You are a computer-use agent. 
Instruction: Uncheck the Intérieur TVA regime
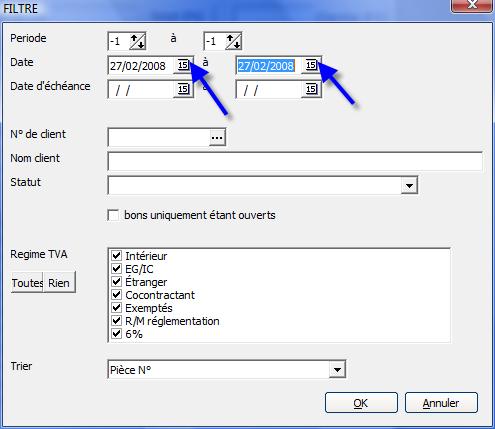(x=116, y=256)
